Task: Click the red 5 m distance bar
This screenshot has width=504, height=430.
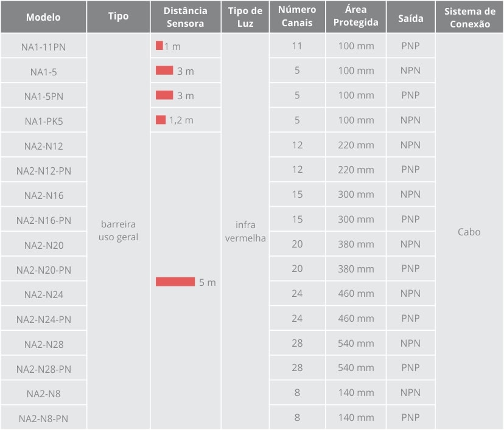Action: 175,282
